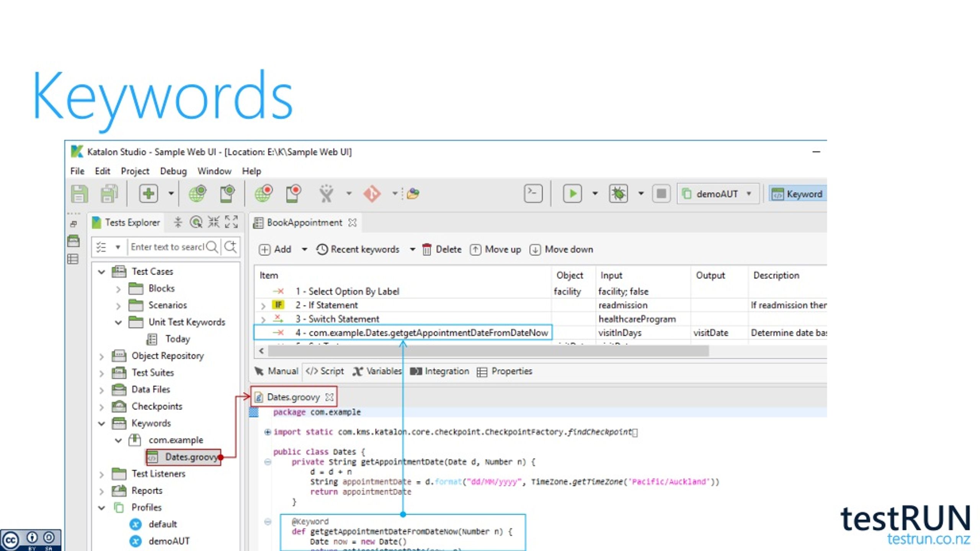The width and height of the screenshot is (980, 551).
Task: Expand the folded import statements
Action: [x=268, y=432]
